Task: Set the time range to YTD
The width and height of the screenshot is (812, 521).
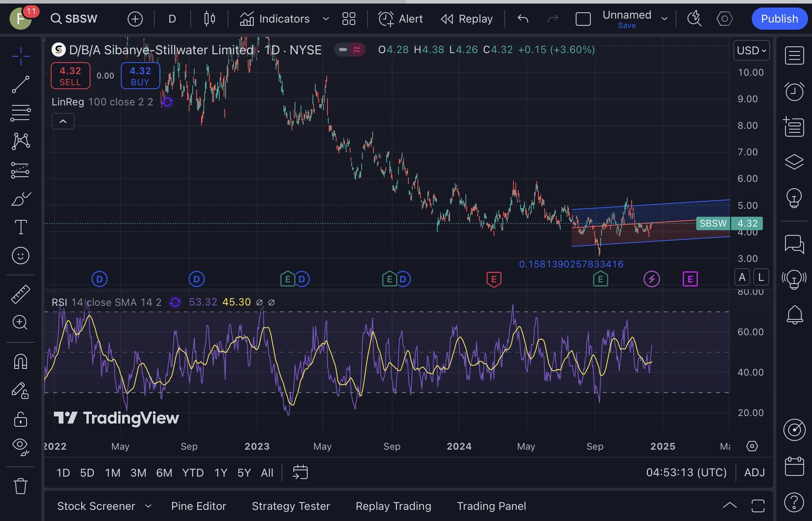Action: (x=193, y=473)
